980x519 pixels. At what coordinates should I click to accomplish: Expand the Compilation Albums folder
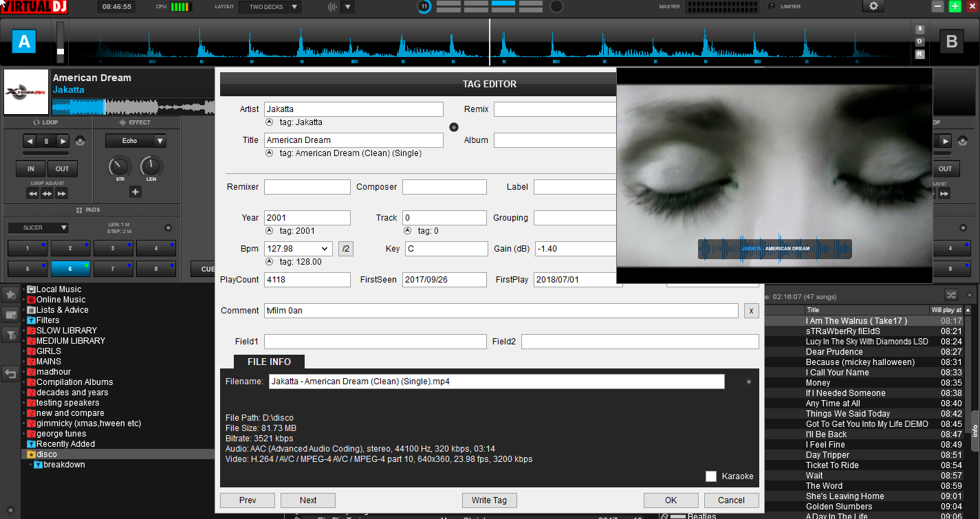(23, 382)
